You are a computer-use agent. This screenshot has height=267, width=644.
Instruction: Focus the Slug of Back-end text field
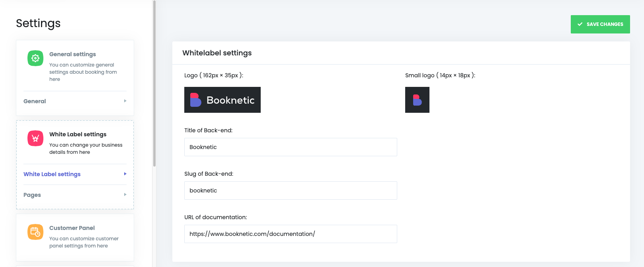click(291, 190)
